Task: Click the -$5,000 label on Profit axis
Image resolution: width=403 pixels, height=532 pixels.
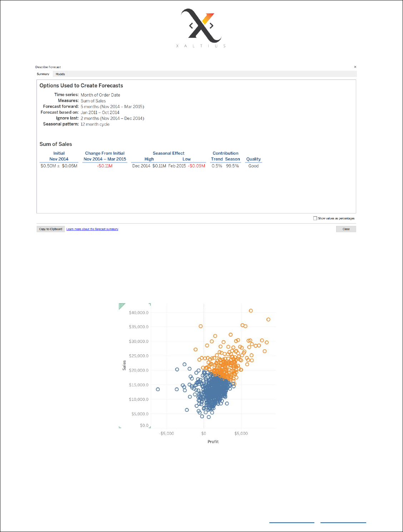Action: 167,434
